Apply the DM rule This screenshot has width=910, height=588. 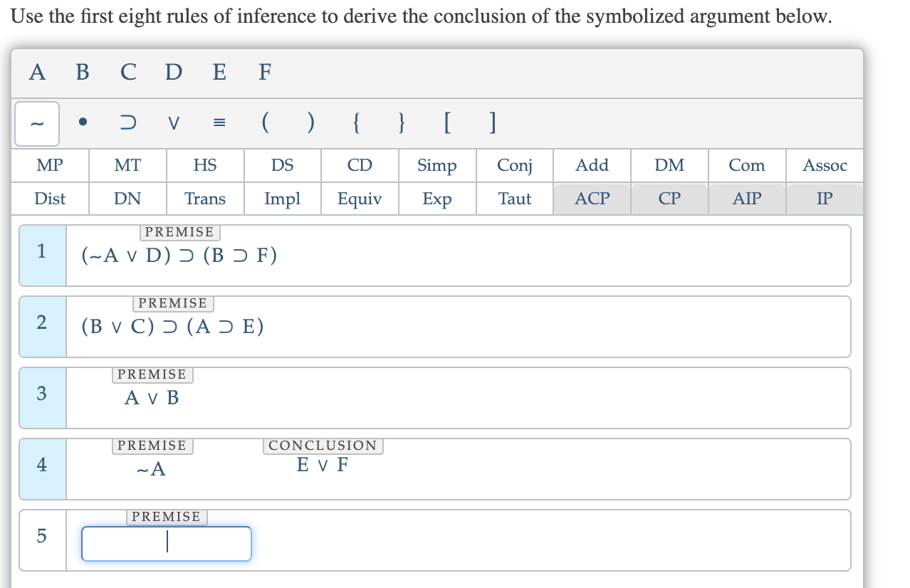[669, 165]
